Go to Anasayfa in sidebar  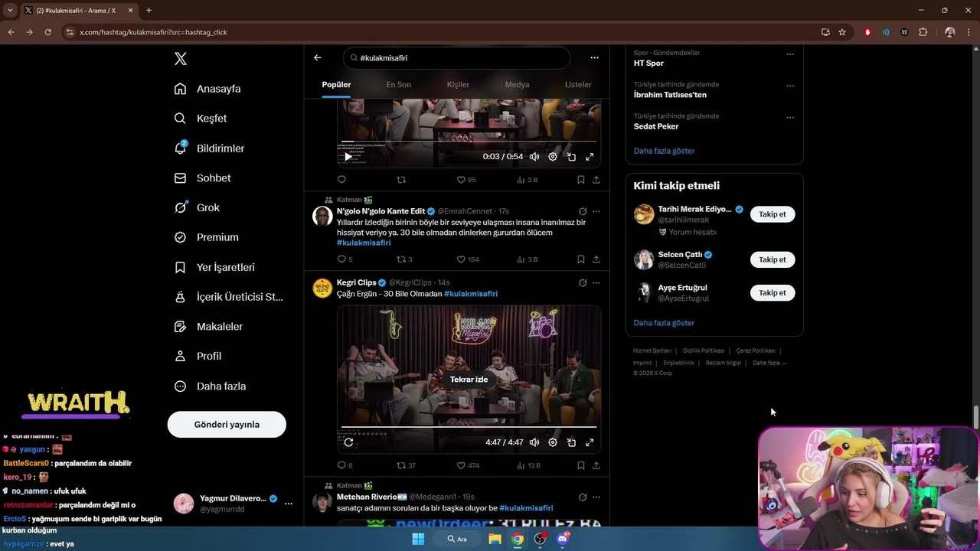(x=207, y=89)
